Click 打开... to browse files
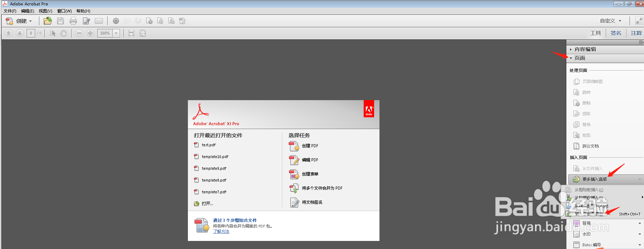The height and width of the screenshot is (249, 644). (x=207, y=204)
